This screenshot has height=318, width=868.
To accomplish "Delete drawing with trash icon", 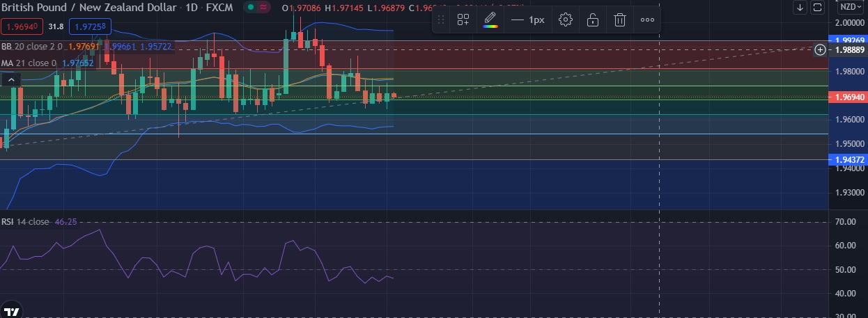I will pyautogui.click(x=619, y=19).
